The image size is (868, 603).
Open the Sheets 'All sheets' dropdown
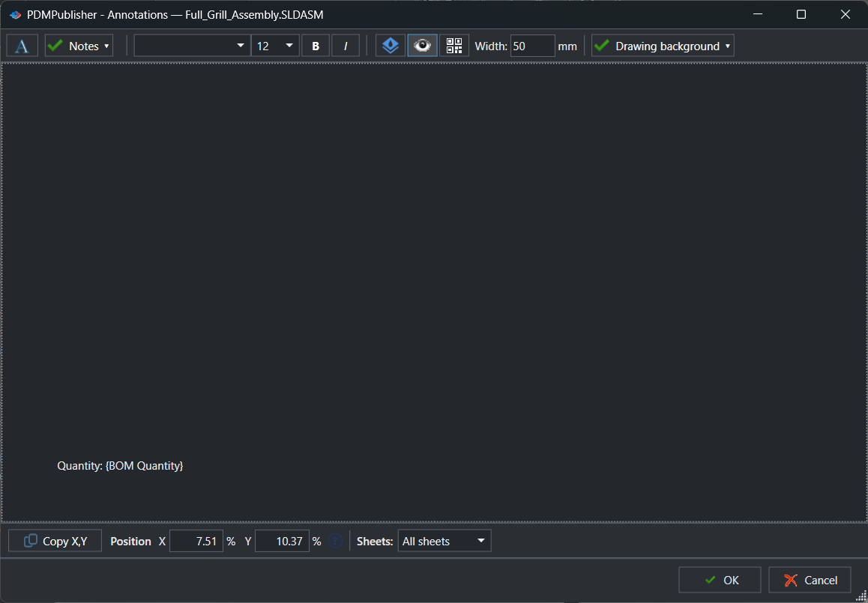coord(444,541)
